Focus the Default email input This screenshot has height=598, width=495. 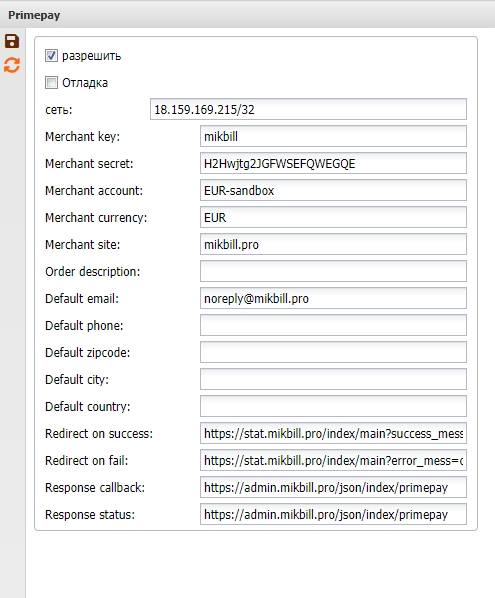(333, 298)
